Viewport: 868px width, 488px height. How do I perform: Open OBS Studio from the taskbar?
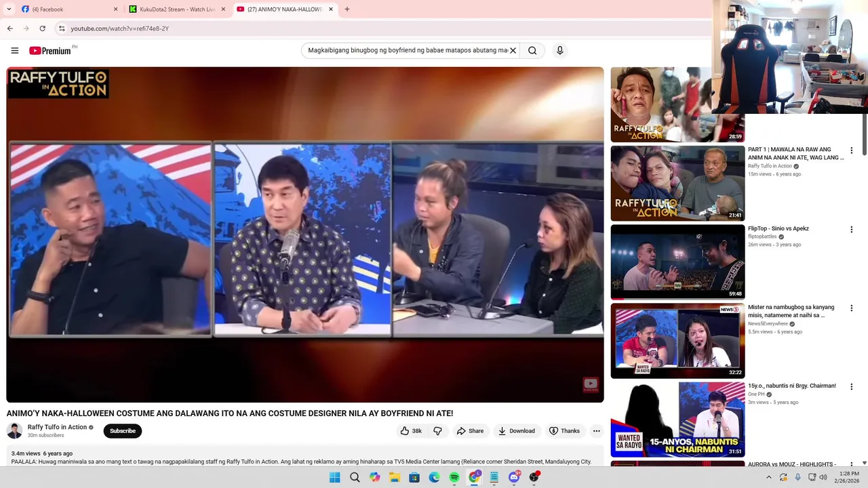point(534,477)
